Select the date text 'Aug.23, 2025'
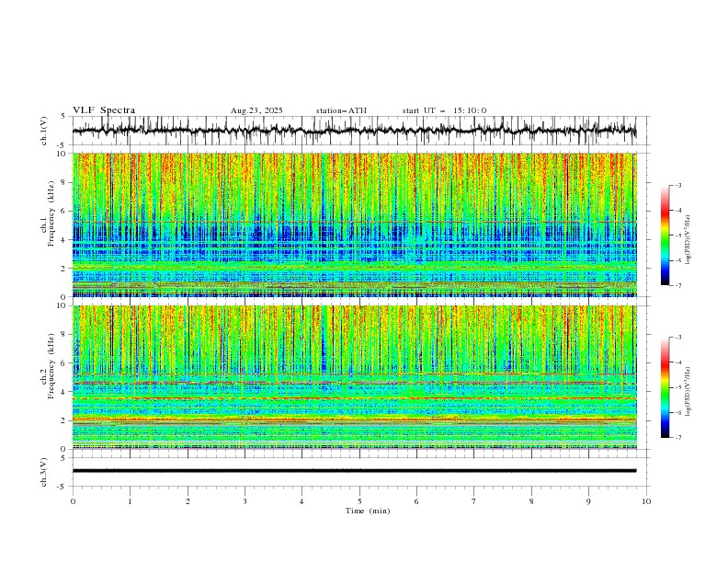 (x=256, y=110)
